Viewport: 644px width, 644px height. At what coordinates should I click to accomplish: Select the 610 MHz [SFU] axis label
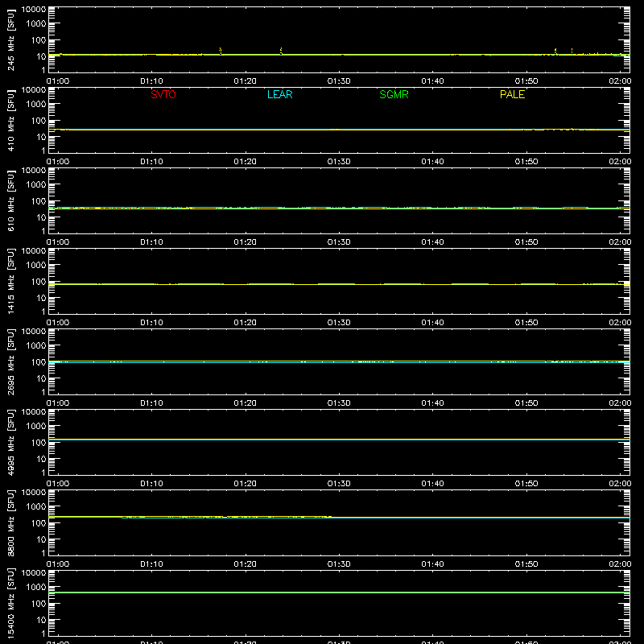pyautogui.click(x=10, y=200)
